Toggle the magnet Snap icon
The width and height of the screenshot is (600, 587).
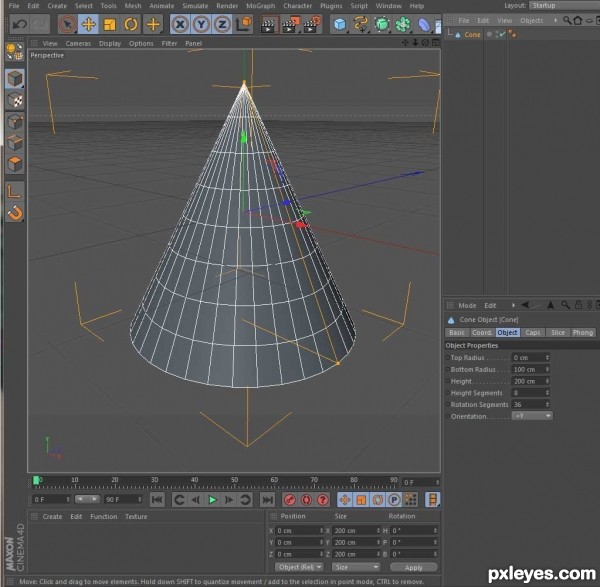[15, 213]
